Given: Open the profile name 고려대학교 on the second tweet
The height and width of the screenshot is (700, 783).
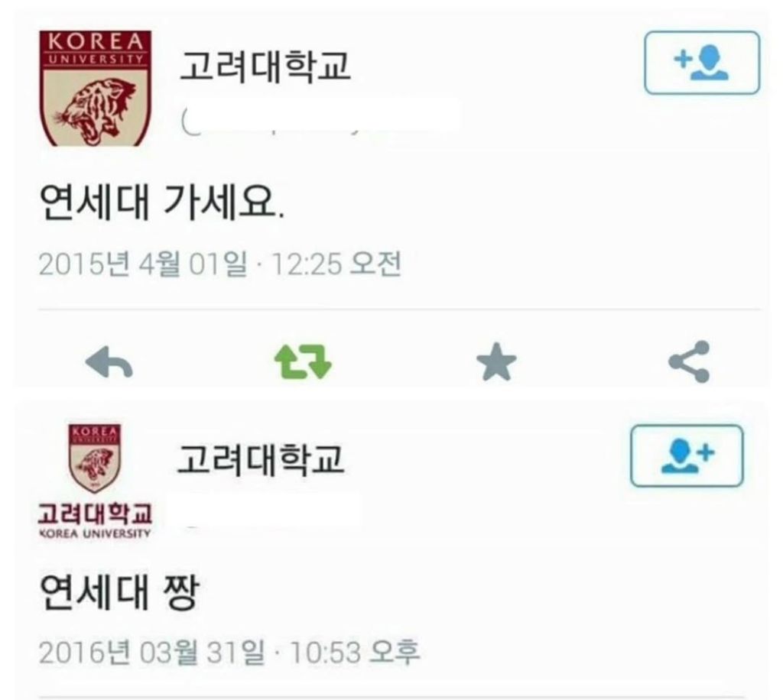Looking at the screenshot, I should point(260,459).
